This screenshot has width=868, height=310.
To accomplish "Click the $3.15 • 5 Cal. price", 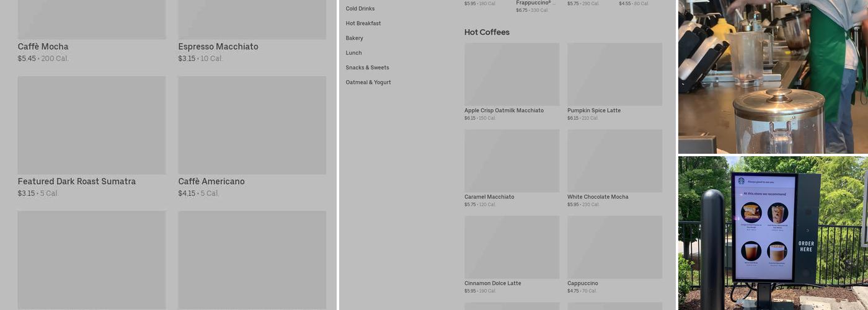I will (x=38, y=193).
